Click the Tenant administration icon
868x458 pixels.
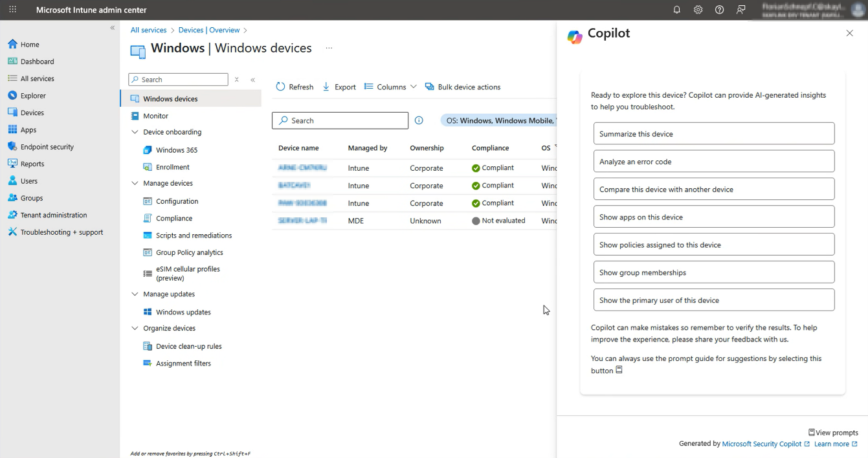12,215
